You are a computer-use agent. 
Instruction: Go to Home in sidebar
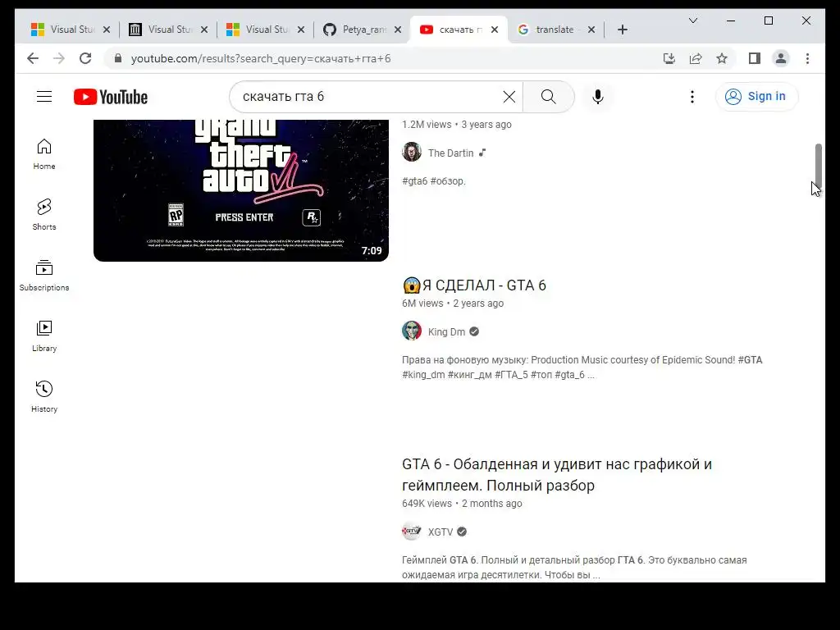(44, 154)
